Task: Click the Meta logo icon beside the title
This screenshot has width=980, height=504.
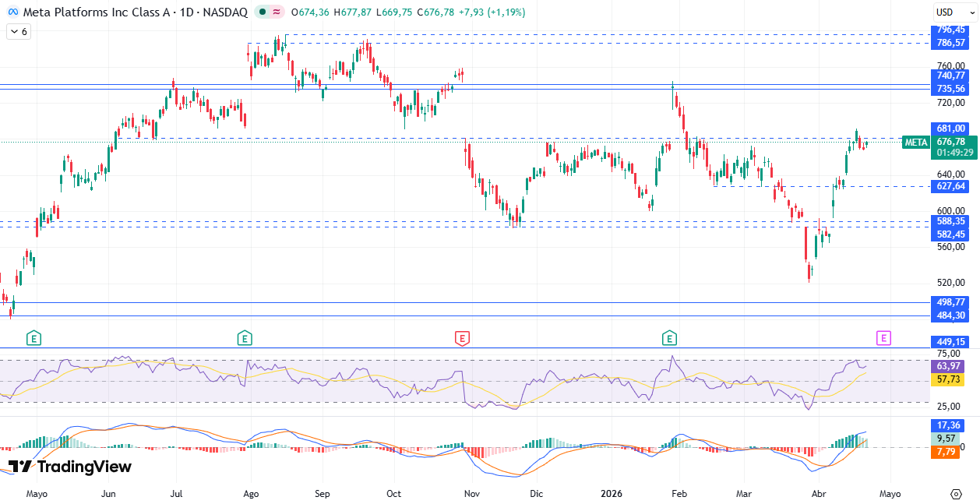Action: tap(12, 12)
